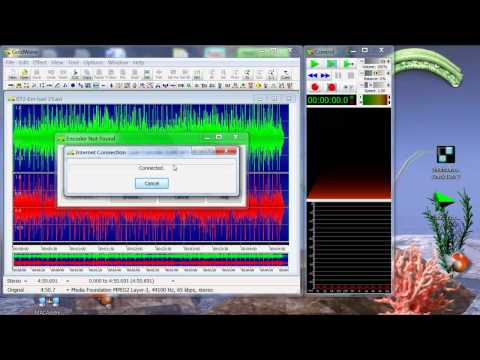Click the Cut toolbar icon
480x360 pixels.
pos(75,74)
